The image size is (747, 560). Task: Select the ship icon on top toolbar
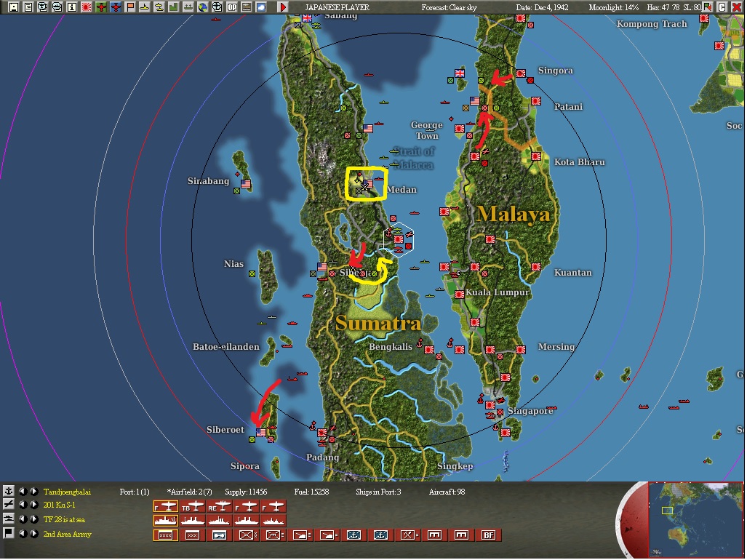[145, 7]
